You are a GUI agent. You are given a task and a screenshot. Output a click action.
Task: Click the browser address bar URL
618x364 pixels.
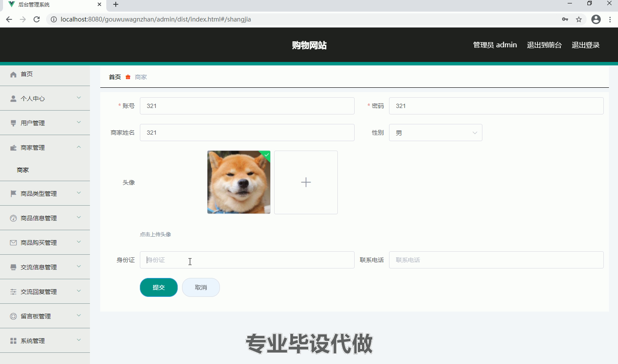(x=156, y=19)
